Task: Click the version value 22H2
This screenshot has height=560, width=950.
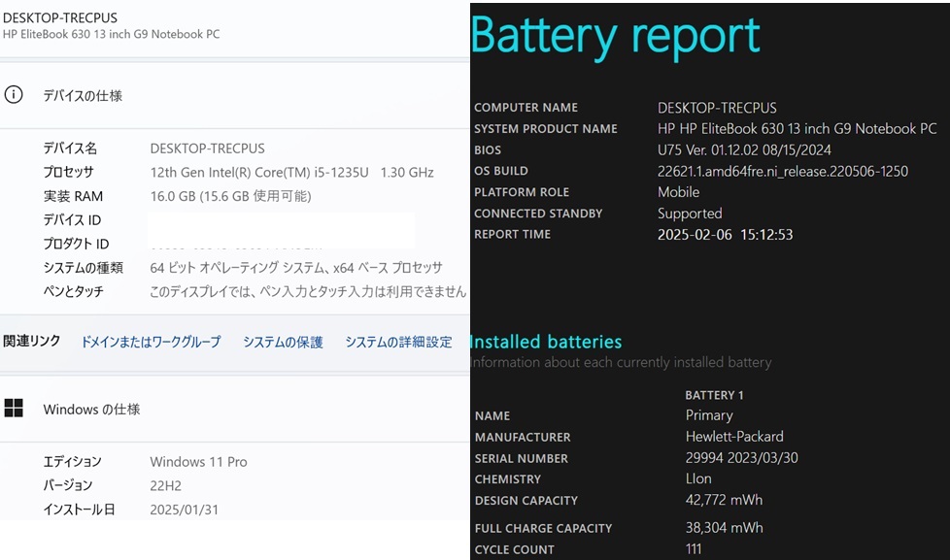Action: point(165,485)
